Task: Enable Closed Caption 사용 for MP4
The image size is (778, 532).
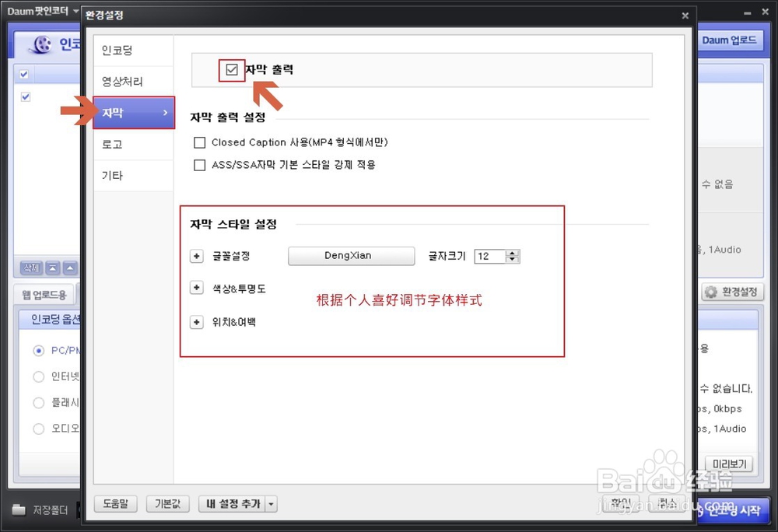Action: pyautogui.click(x=200, y=142)
